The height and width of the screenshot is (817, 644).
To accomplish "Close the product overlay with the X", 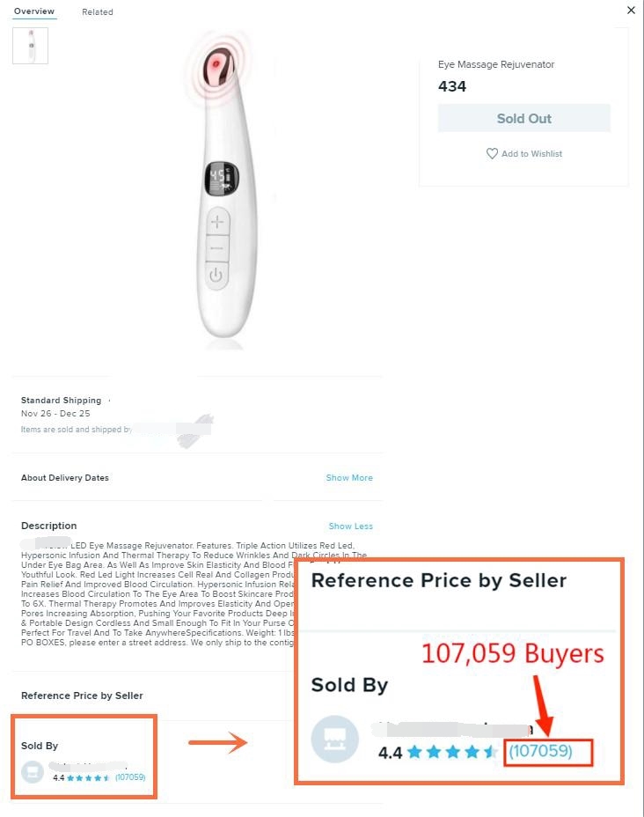I will coord(631,10).
